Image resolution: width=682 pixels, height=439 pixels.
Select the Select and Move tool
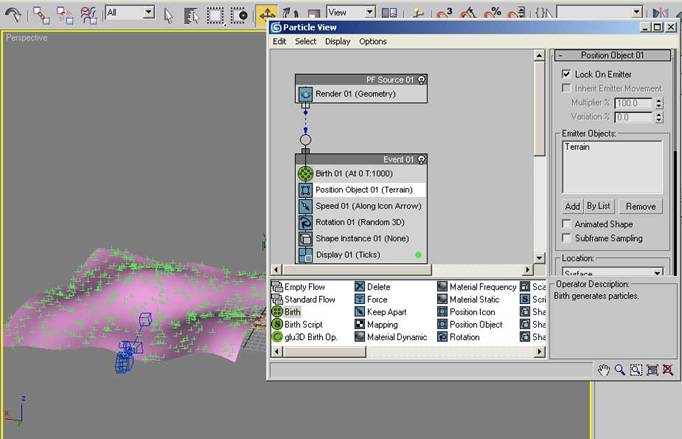267,14
